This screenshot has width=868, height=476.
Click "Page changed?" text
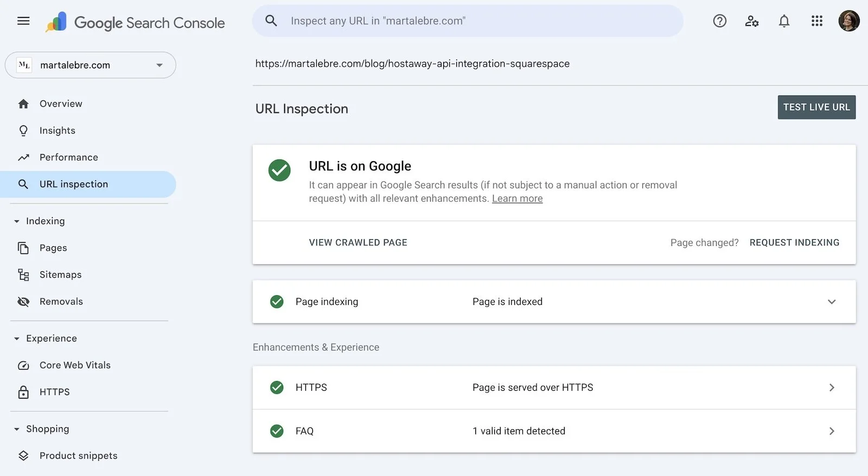point(704,243)
